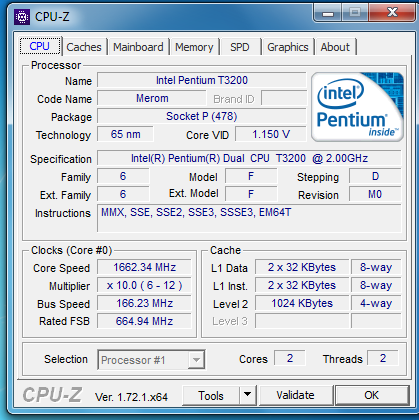Open the About tab
The image size is (419, 420).
coord(335,47)
